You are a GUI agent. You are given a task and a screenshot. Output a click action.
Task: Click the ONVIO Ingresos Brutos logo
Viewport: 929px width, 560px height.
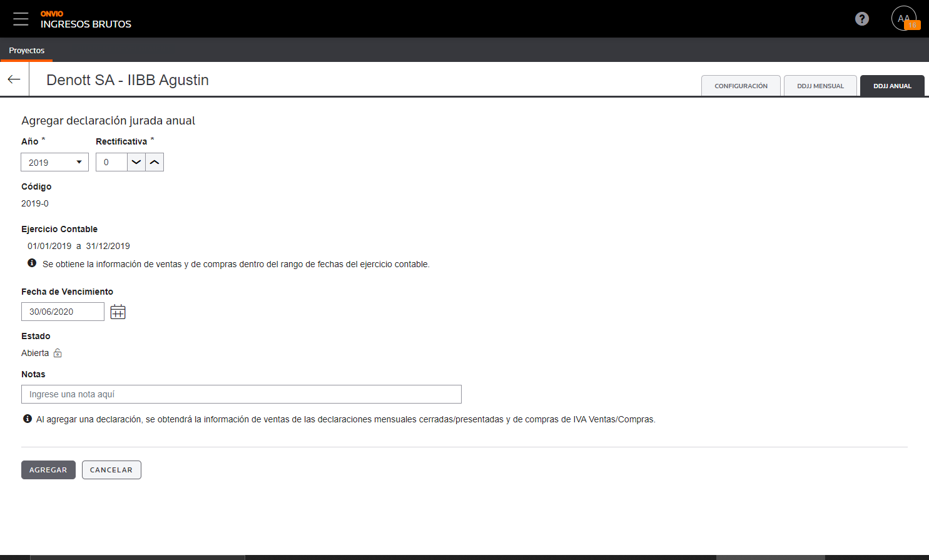click(86, 19)
